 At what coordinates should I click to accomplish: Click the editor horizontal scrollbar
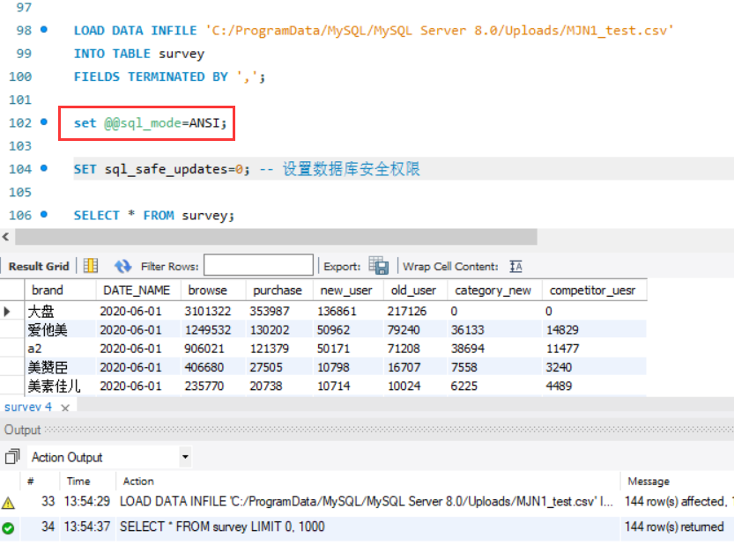276,237
